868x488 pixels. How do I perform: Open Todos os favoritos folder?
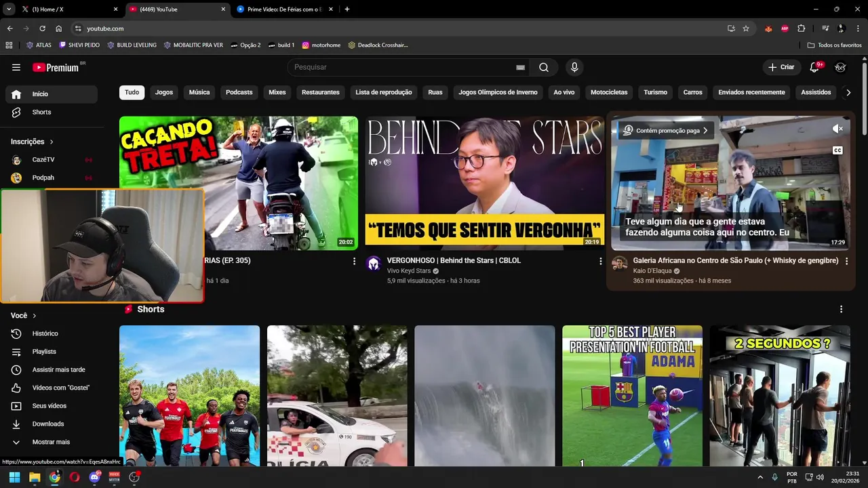click(834, 45)
